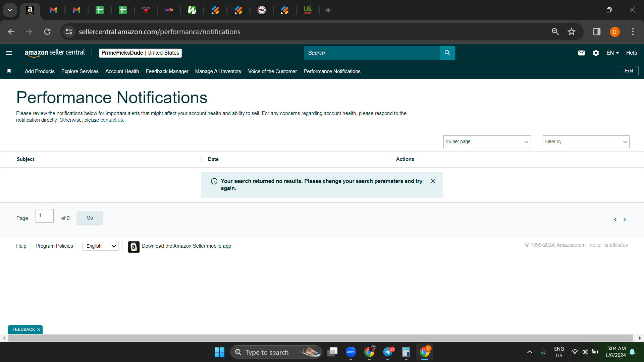The width and height of the screenshot is (644, 362).
Task: Click the Amazon Seller Central logo
Action: point(55,53)
